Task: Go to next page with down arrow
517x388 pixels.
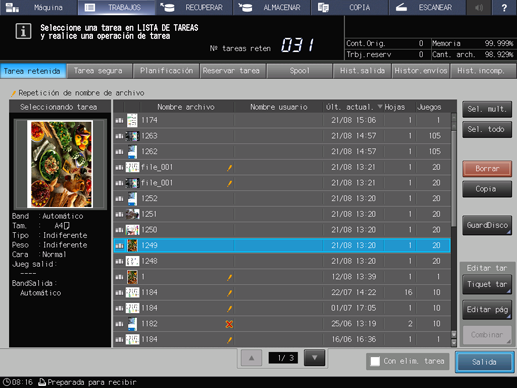Action: (314, 358)
